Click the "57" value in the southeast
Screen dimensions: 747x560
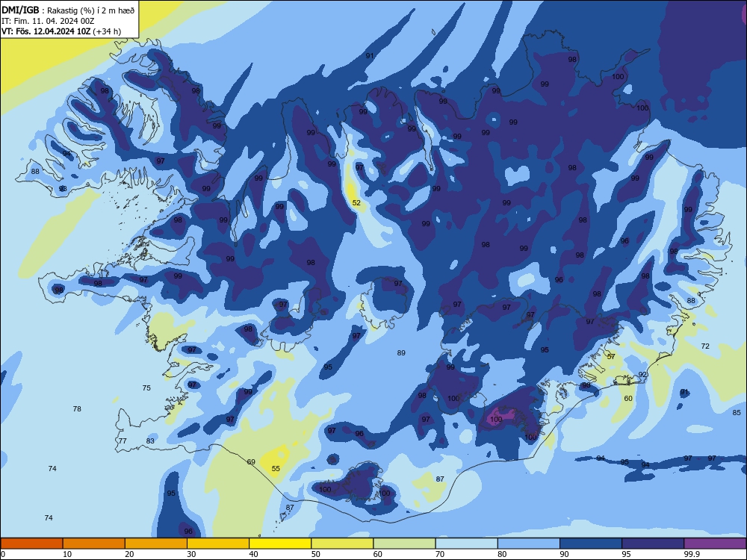(x=611, y=356)
